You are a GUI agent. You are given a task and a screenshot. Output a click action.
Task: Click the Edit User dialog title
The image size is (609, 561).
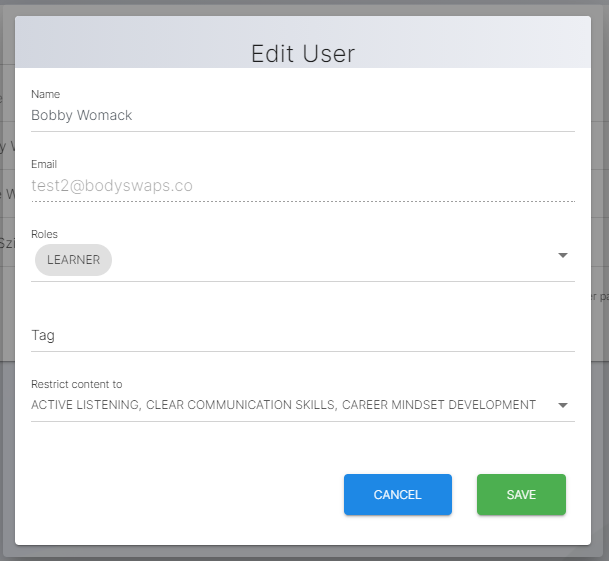coord(303,53)
